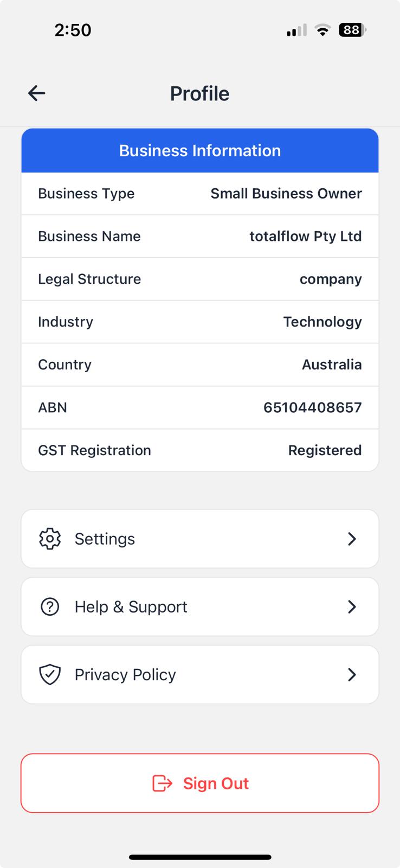Tap the back arrow icon

[37, 93]
